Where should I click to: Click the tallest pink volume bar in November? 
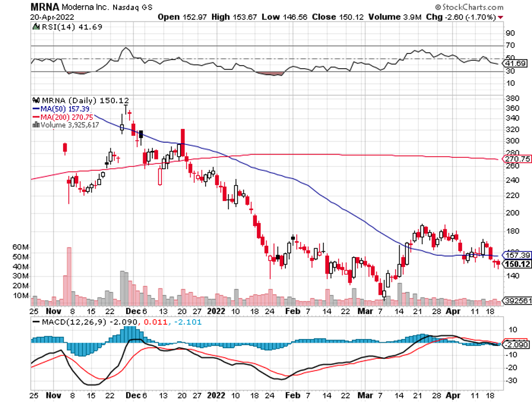tap(69, 273)
